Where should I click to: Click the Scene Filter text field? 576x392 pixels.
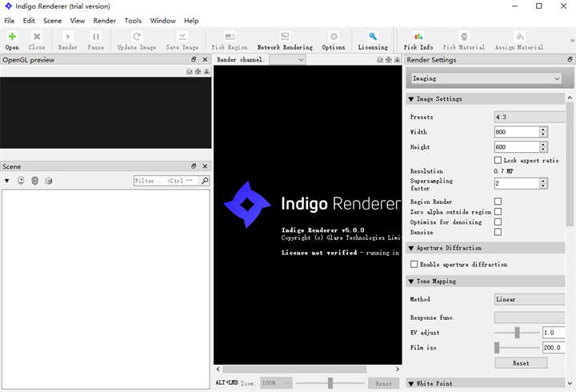[x=166, y=180]
